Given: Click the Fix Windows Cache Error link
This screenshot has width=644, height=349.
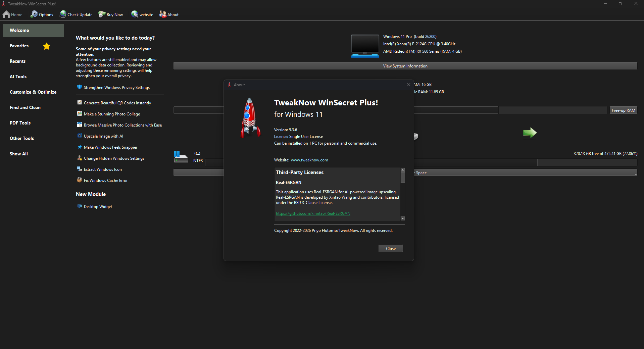Looking at the screenshot, I should point(106,181).
